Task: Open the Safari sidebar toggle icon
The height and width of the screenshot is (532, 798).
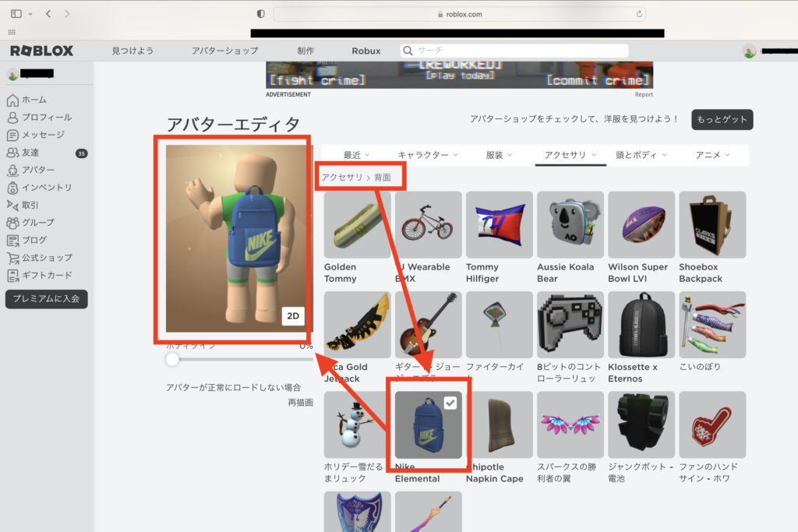Action: 16,14
